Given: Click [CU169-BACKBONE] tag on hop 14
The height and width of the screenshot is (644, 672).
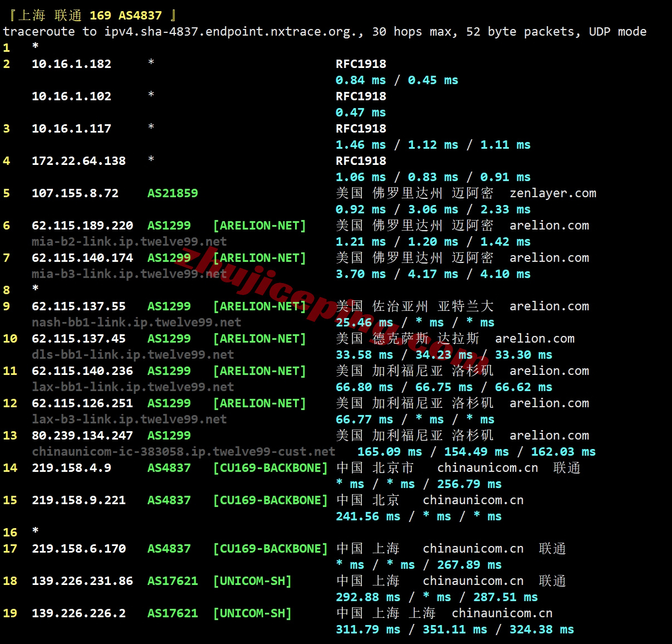Looking at the screenshot, I should pyautogui.click(x=271, y=468).
